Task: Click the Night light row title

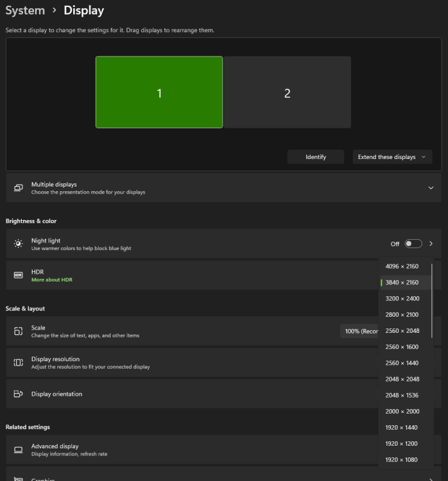Action: tap(46, 240)
